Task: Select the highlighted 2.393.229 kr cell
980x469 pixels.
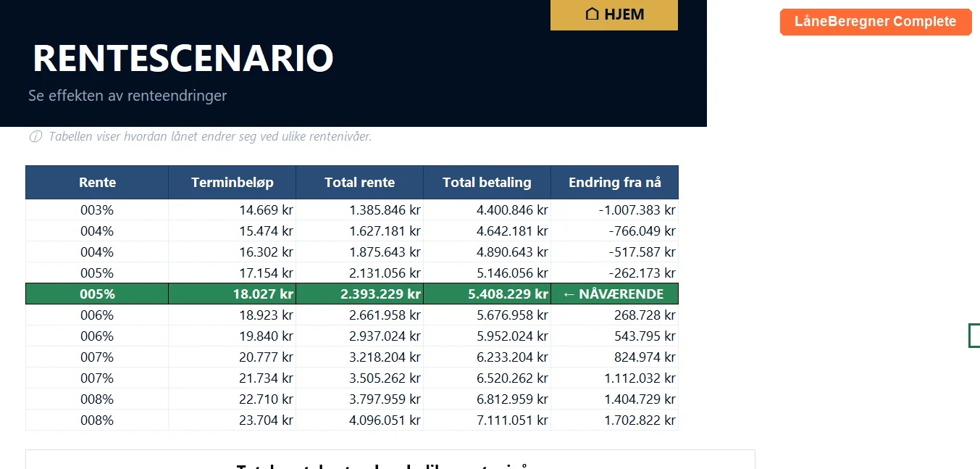Action: pyautogui.click(x=360, y=294)
